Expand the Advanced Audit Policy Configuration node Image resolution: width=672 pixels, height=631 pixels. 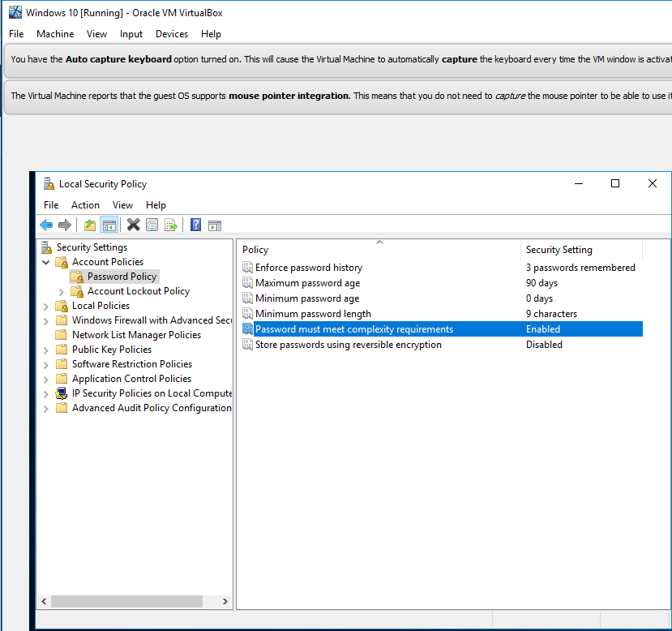point(46,409)
